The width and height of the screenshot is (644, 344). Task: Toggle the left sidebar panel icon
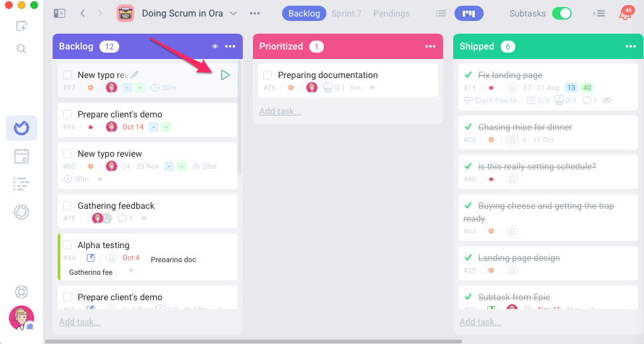click(x=60, y=13)
